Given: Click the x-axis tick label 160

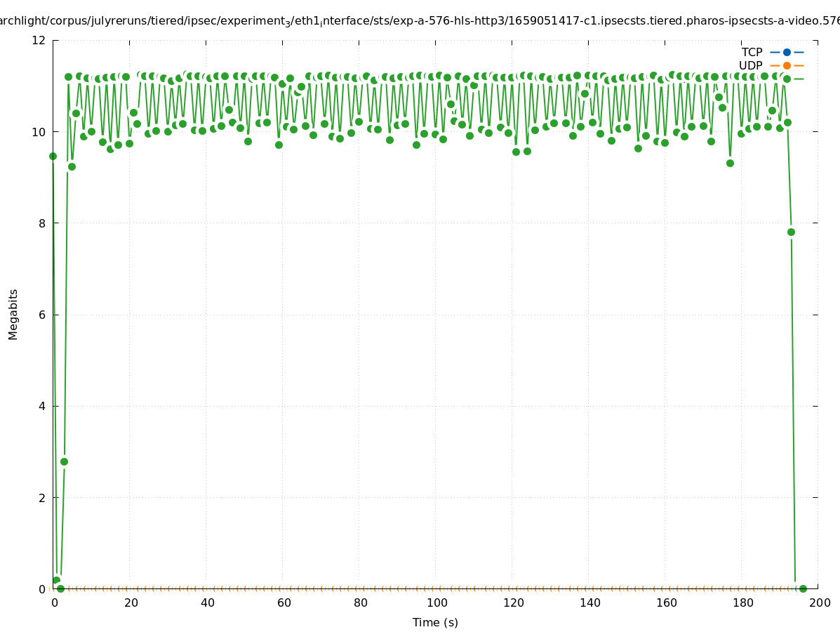Looking at the screenshot, I should tap(665, 603).
